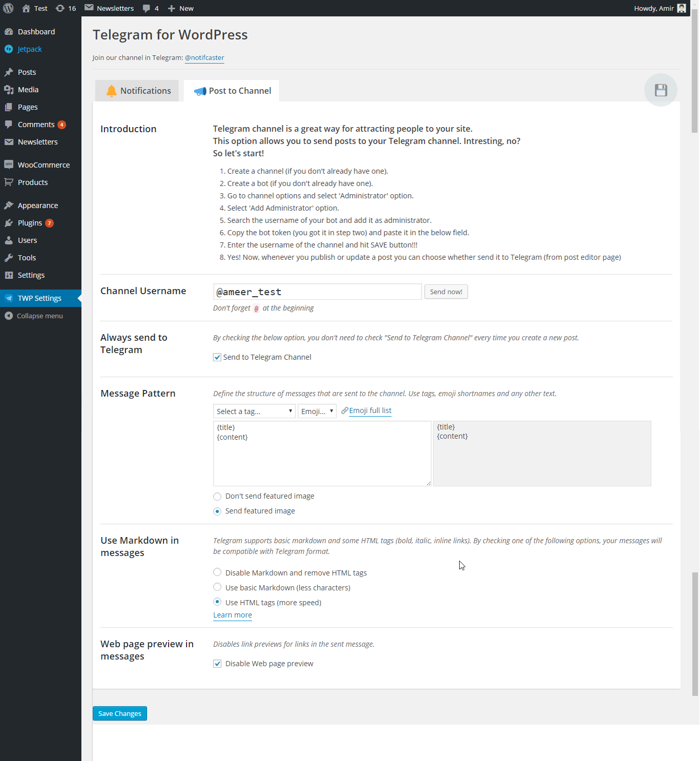Click the Collapse menu label

click(x=40, y=316)
